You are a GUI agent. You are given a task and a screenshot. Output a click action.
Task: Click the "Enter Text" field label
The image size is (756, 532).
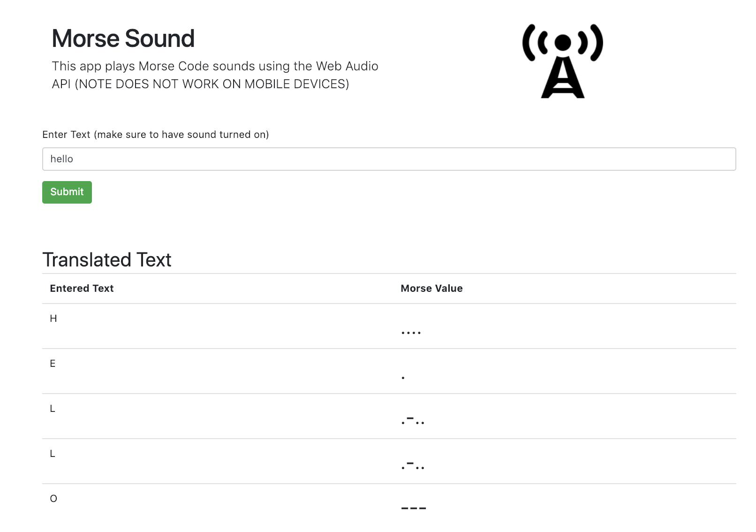tap(155, 135)
